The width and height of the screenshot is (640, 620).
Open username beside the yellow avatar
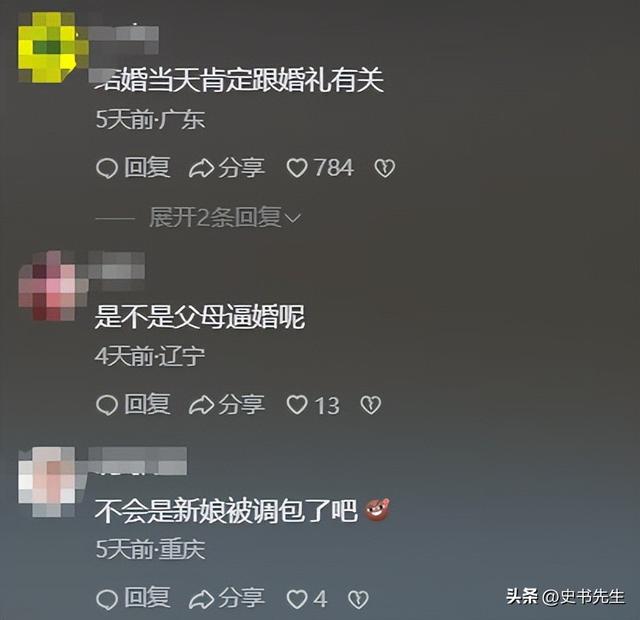coord(123,40)
